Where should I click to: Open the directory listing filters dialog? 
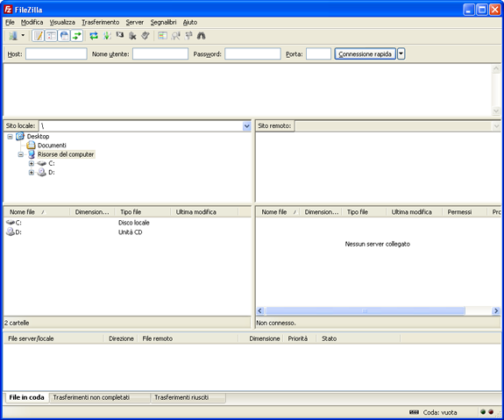tap(162, 36)
